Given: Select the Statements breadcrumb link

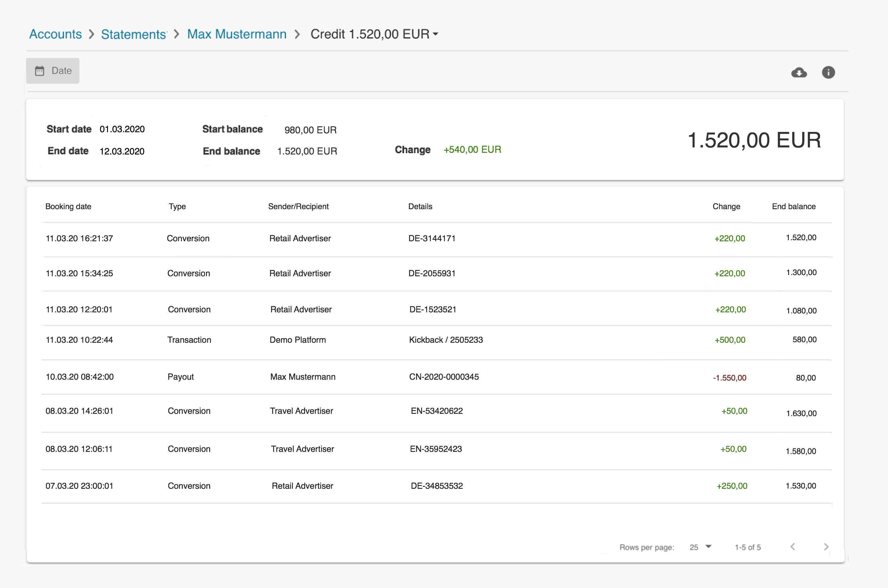Looking at the screenshot, I should click(134, 34).
